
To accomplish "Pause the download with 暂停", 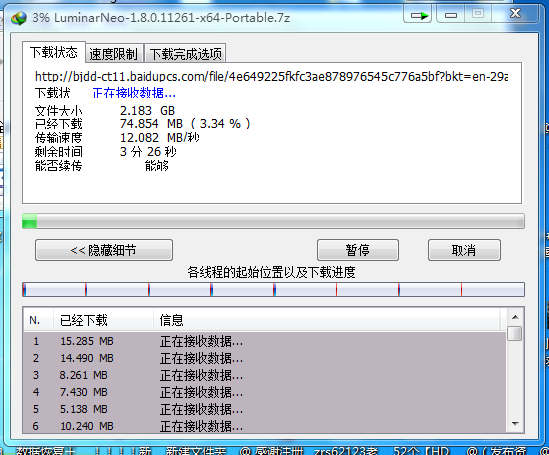I will pyautogui.click(x=357, y=250).
